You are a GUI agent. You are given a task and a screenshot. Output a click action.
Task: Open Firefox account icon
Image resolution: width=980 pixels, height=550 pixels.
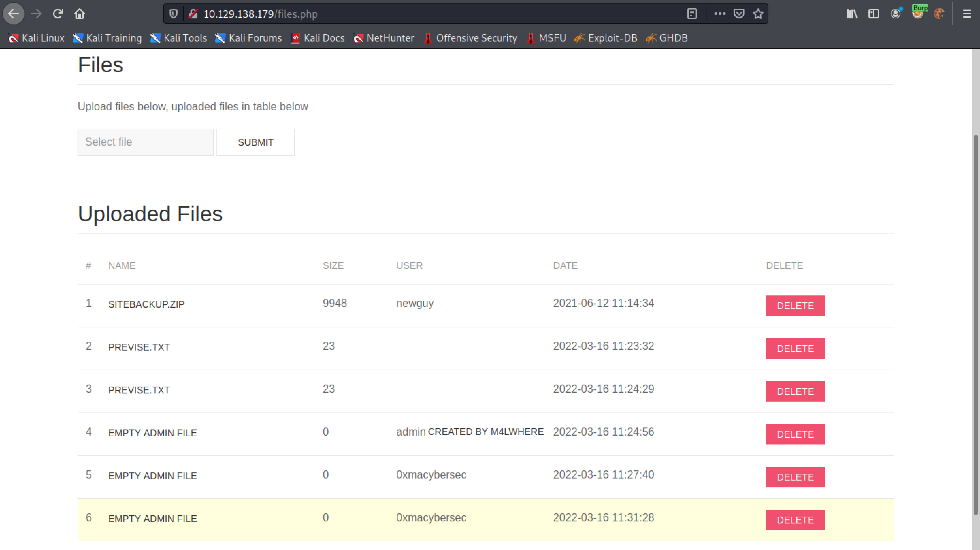click(x=896, y=14)
